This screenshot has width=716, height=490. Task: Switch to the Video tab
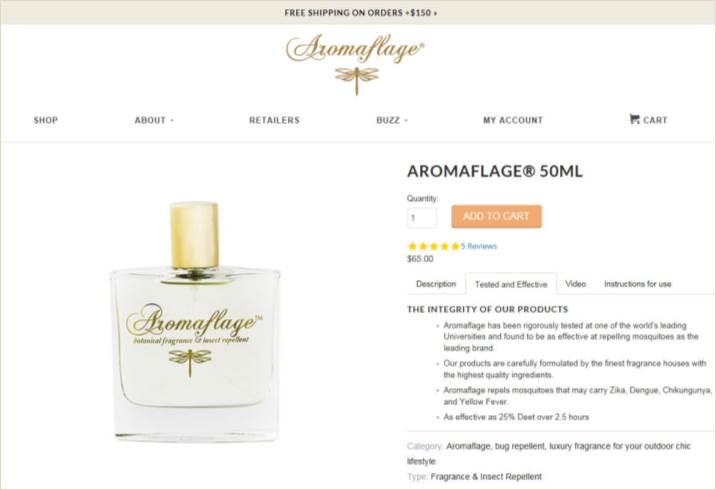(x=575, y=284)
